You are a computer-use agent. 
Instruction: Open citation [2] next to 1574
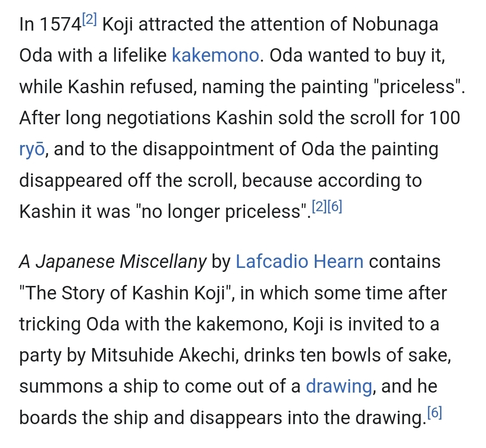(89, 20)
